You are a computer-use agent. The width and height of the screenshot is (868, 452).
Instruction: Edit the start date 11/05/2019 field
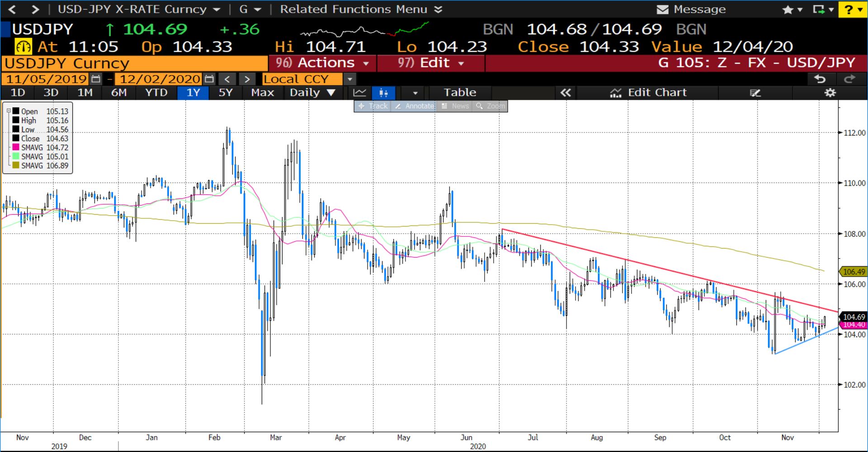pyautogui.click(x=46, y=79)
